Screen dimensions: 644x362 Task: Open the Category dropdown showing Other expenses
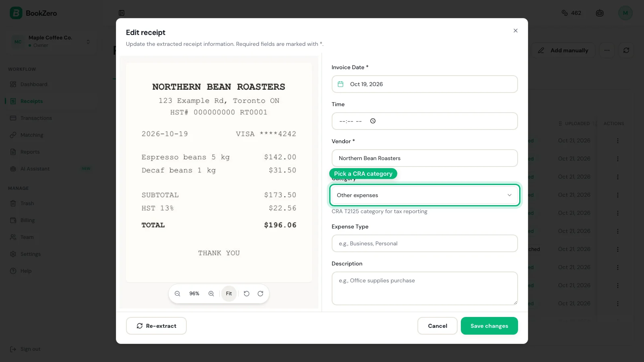click(425, 195)
